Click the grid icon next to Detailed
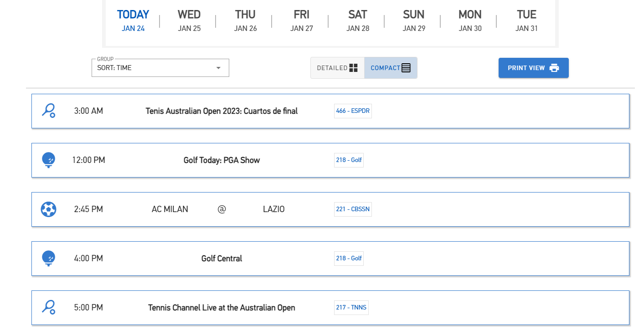Viewport: 644px width, 335px height. [354, 68]
